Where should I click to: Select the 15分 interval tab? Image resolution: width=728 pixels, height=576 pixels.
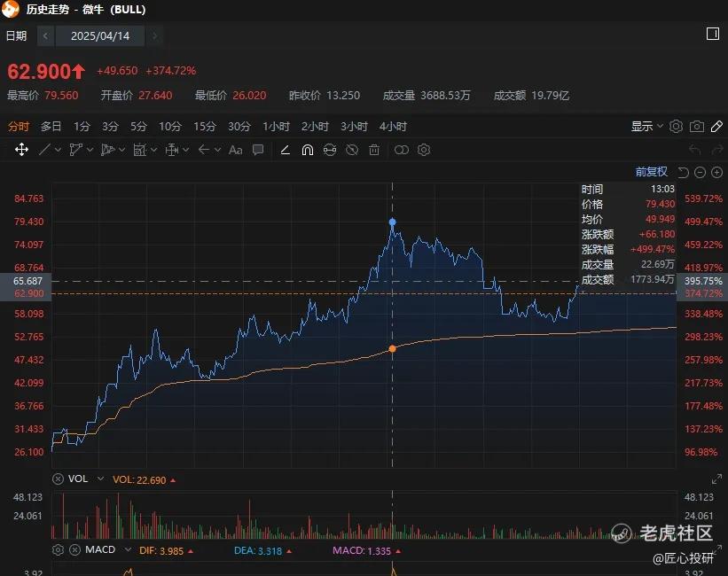tap(204, 127)
